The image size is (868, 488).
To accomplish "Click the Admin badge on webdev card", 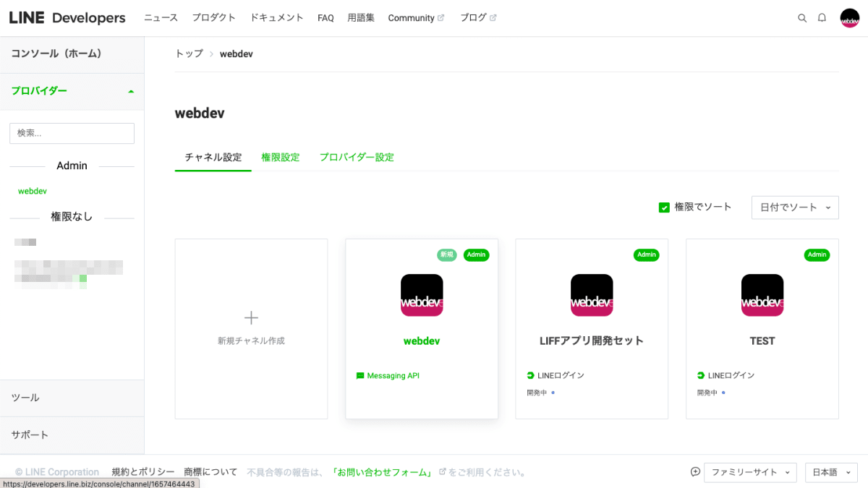I will click(476, 254).
